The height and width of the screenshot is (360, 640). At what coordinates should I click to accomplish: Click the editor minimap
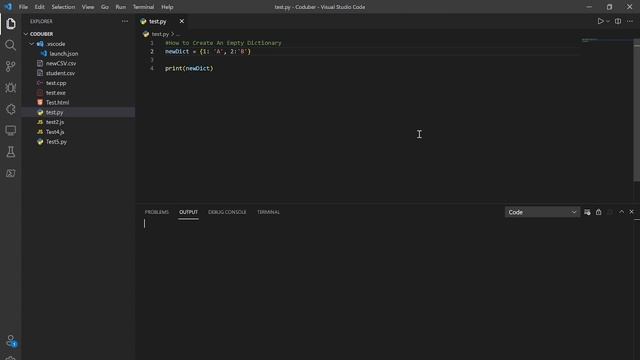(606, 40)
